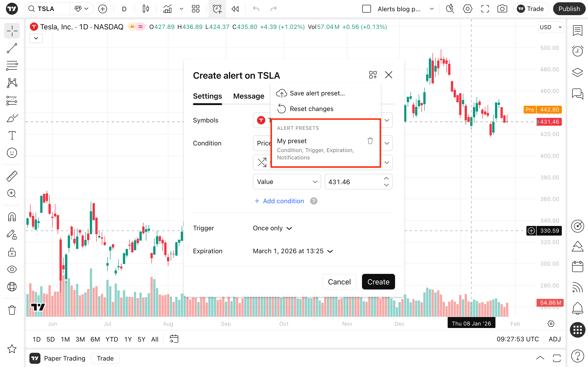Open the Value type dropdown
This screenshot has width=588, height=367.
287,182
